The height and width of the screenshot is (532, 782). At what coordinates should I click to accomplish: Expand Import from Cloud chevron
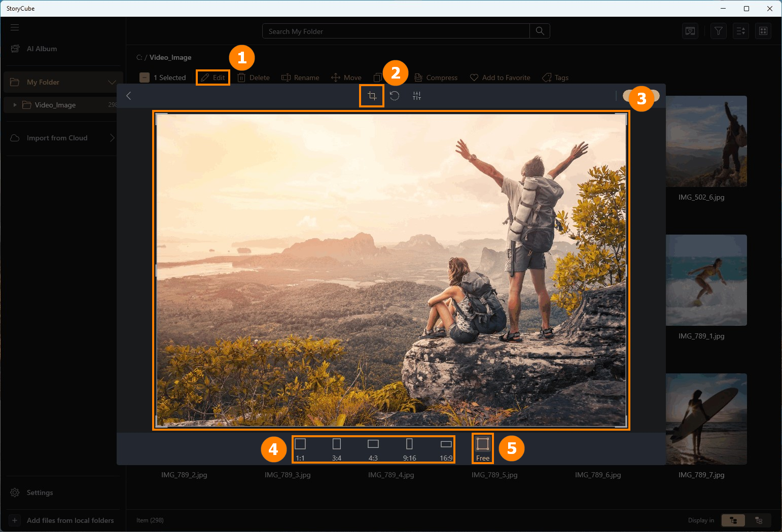(112, 138)
